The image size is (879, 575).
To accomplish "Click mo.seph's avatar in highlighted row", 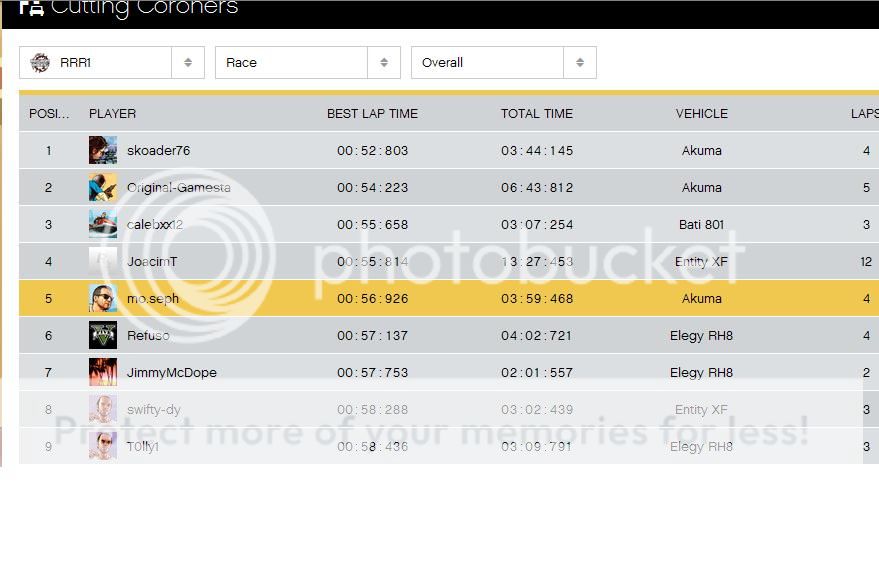I will pos(102,299).
